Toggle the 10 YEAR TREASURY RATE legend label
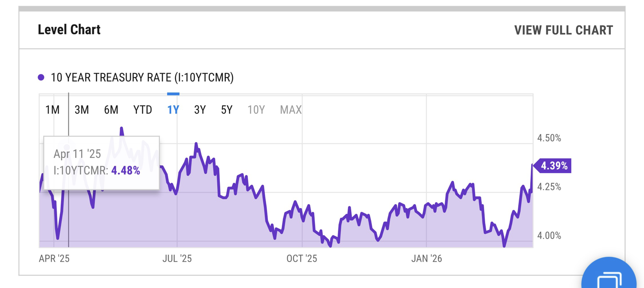Viewport: 644px width, 288px height. tap(142, 77)
